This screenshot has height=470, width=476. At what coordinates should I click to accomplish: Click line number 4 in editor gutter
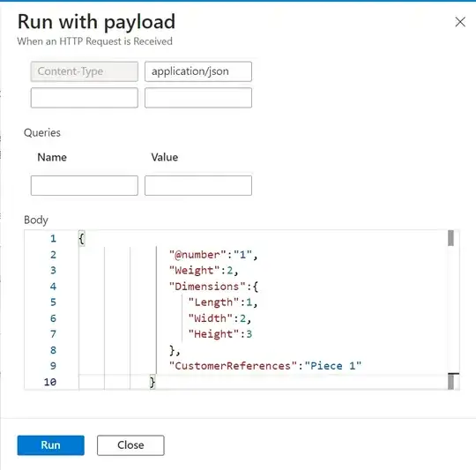click(x=53, y=287)
